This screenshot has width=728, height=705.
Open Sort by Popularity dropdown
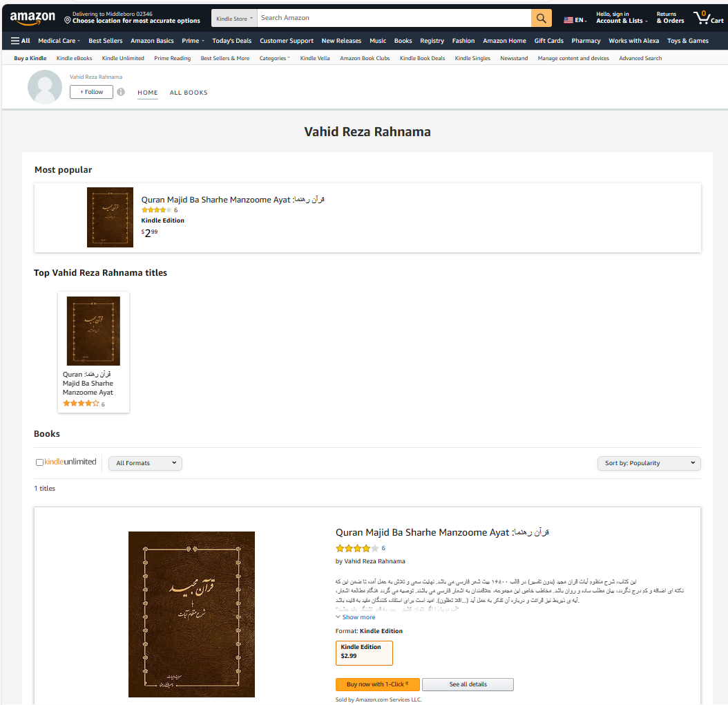click(x=649, y=463)
